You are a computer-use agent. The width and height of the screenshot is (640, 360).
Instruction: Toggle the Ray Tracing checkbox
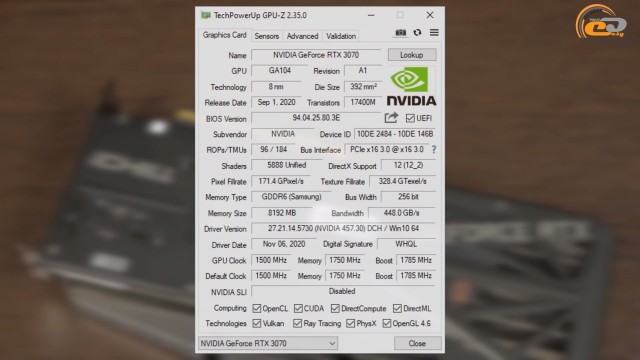pos(298,323)
